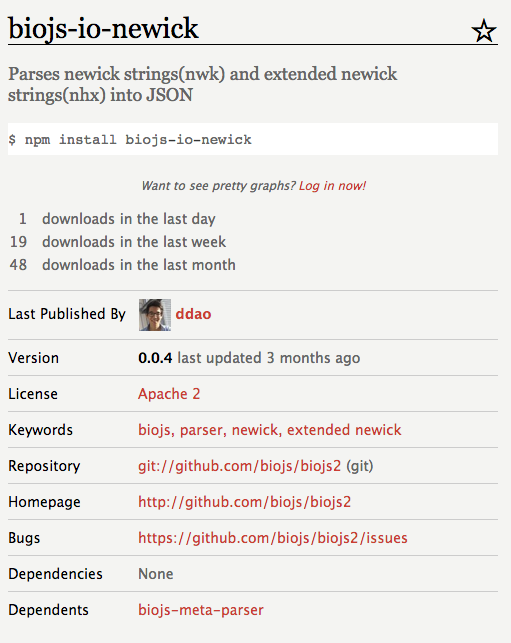
Task: Click the biojs-io-newick page title
Action: pyautogui.click(x=103, y=29)
